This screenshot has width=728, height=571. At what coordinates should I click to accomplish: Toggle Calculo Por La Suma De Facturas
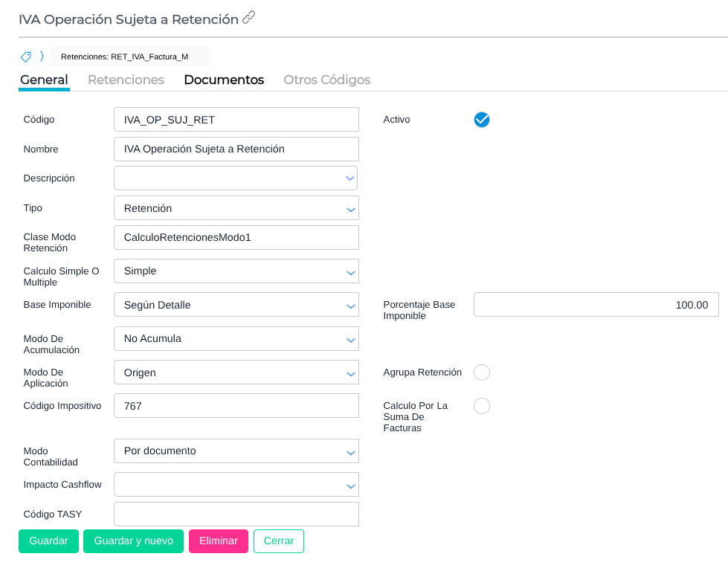482,406
